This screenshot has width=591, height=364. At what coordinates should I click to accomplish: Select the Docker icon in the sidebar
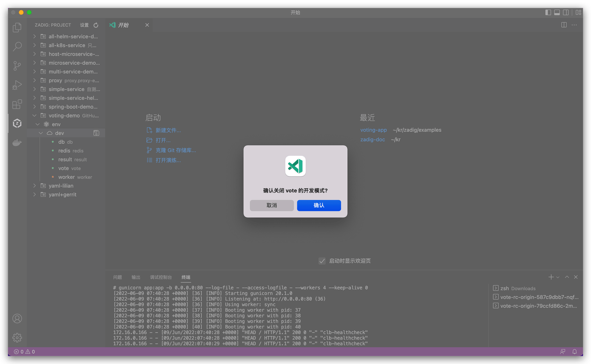click(x=17, y=142)
